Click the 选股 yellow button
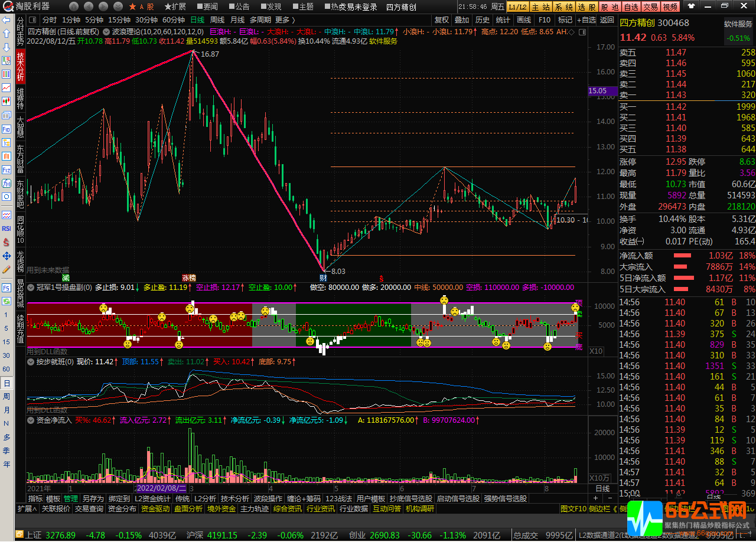756x542 pixels. point(586,7)
